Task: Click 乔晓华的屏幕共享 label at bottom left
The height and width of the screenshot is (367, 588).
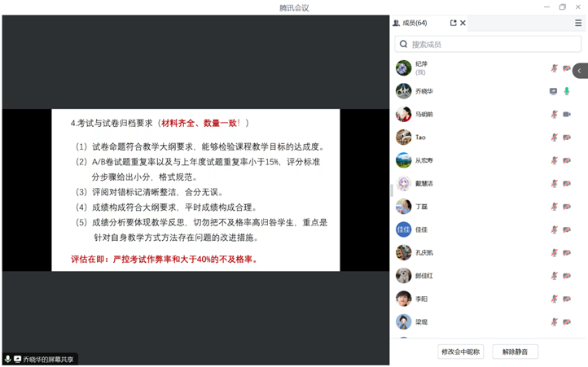Action: tap(47, 359)
